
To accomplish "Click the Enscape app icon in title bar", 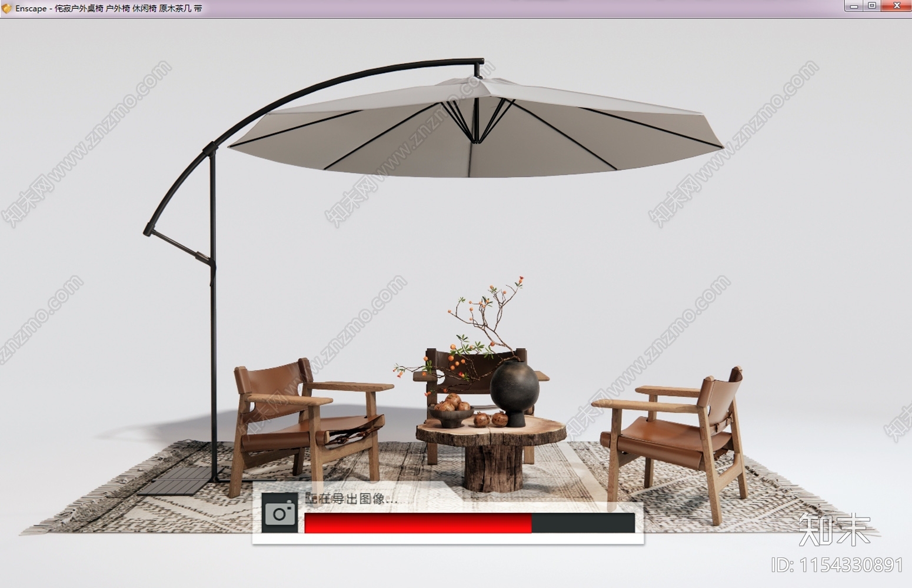I will point(7,8).
